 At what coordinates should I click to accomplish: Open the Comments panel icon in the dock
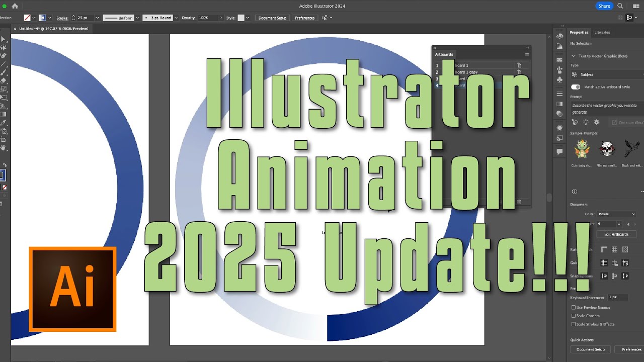coord(559,151)
